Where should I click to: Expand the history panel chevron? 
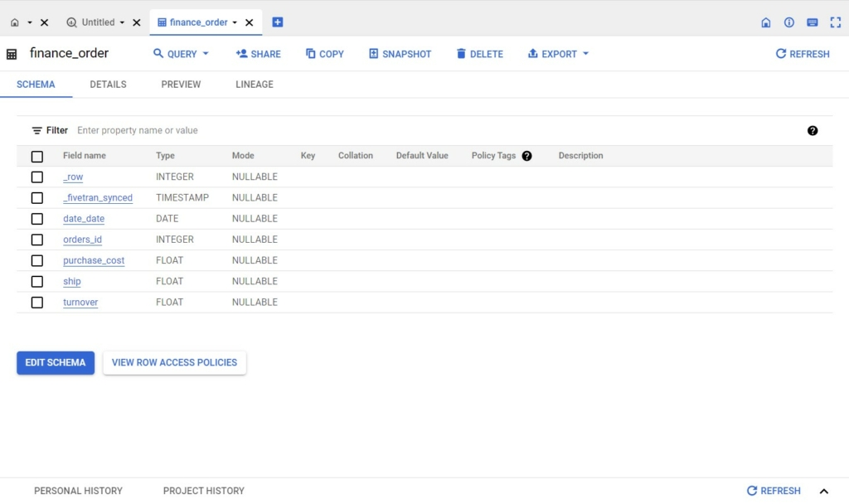[824, 492]
